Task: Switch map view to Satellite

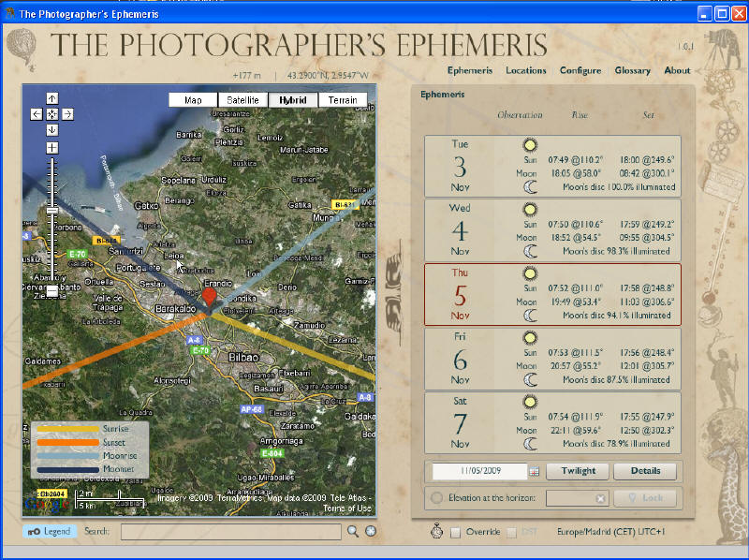Action: [x=242, y=100]
